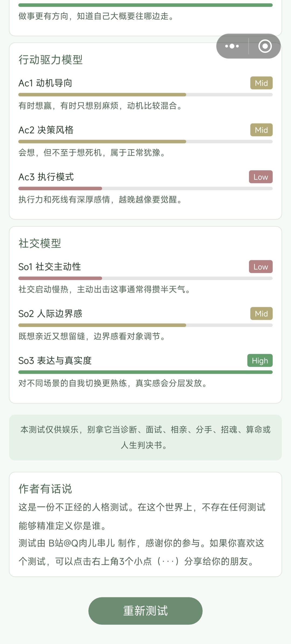Click the Mid badge for So2 人际边界感
The image size is (291, 644).
pyautogui.click(x=261, y=314)
